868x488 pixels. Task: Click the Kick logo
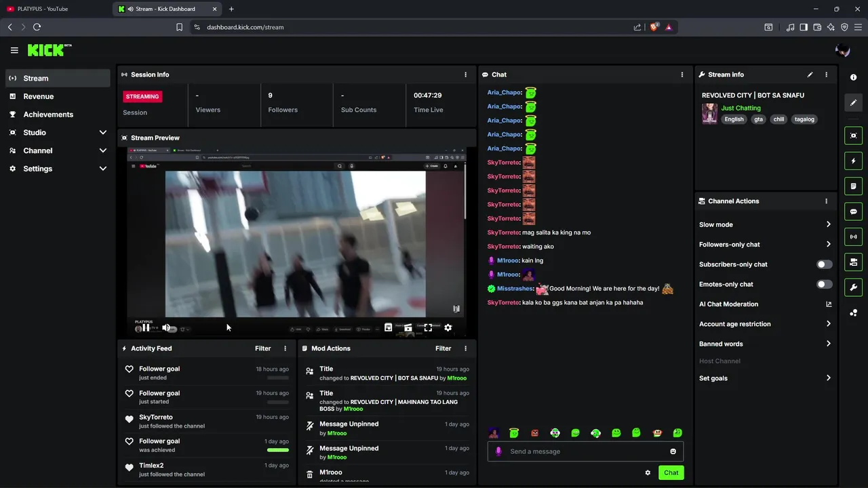tap(49, 50)
